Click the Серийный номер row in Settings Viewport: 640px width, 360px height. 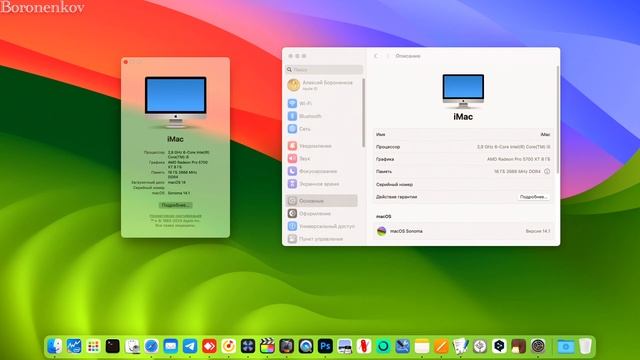(x=463, y=184)
